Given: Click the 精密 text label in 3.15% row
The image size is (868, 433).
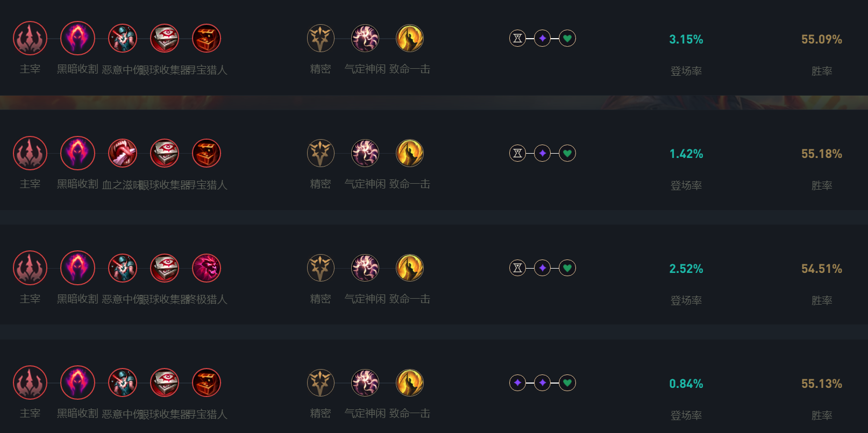Looking at the screenshot, I should [321, 69].
